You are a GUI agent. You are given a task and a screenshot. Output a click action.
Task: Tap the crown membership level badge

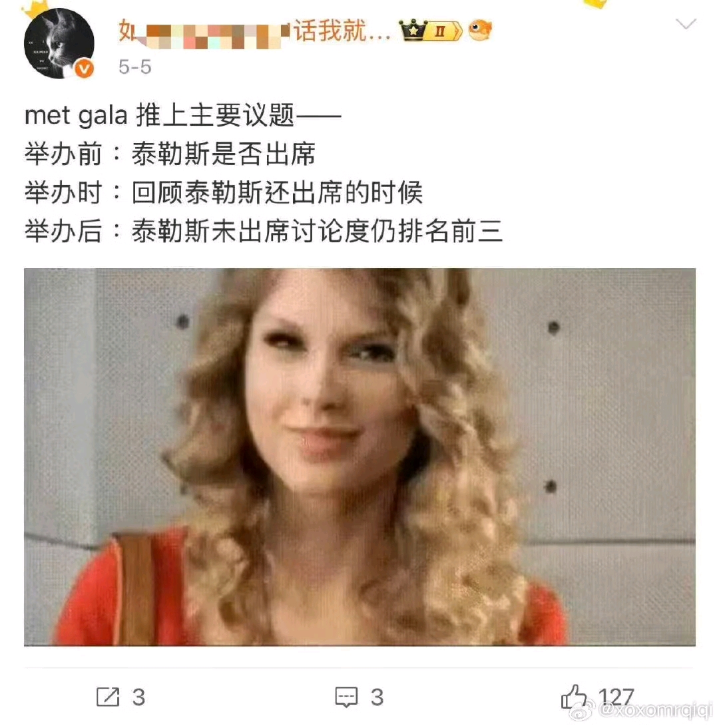(431, 31)
